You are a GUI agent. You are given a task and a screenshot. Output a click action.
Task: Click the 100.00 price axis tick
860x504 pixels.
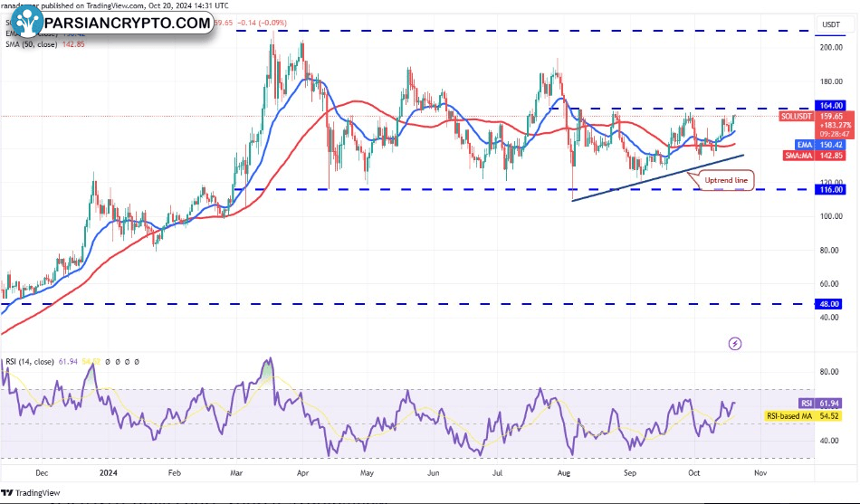(831, 216)
